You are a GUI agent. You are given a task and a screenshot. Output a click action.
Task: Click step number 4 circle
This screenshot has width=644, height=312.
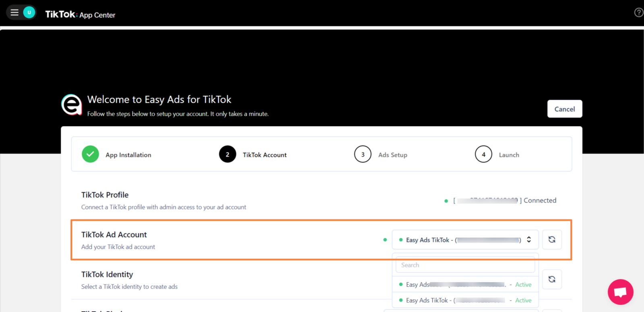point(483,154)
